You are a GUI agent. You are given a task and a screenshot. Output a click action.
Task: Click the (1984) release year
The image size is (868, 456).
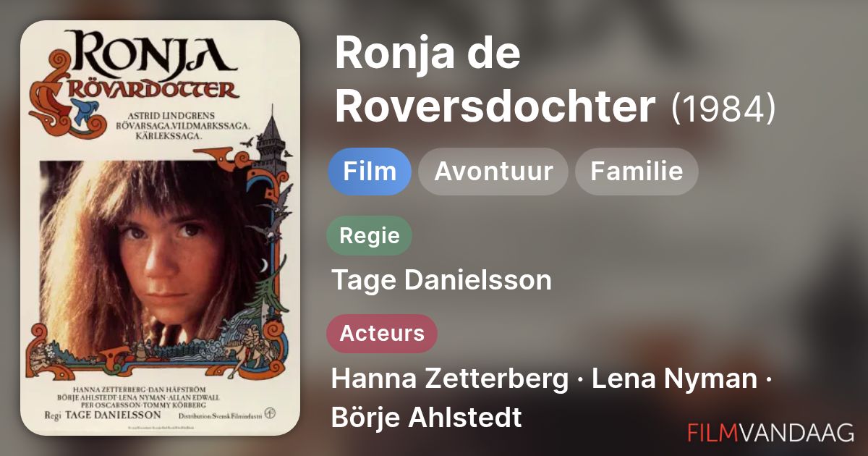pos(723,108)
